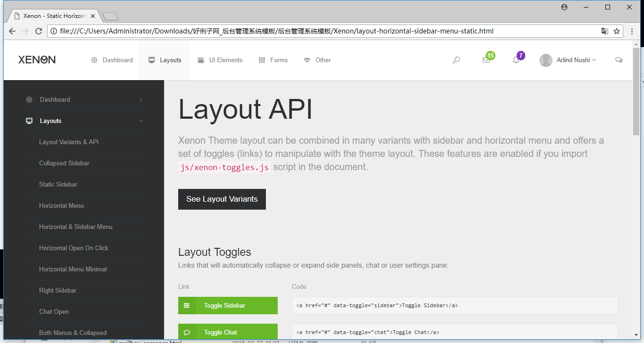Open the Arlind Nushi user dropdown
Viewport: 644px width, 343px height.
[x=576, y=60]
